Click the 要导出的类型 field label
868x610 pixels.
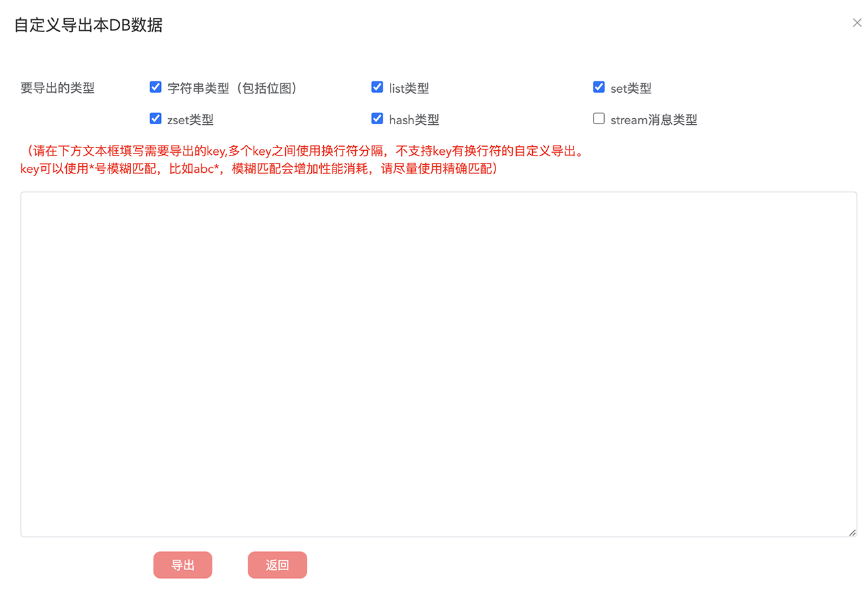coord(57,88)
